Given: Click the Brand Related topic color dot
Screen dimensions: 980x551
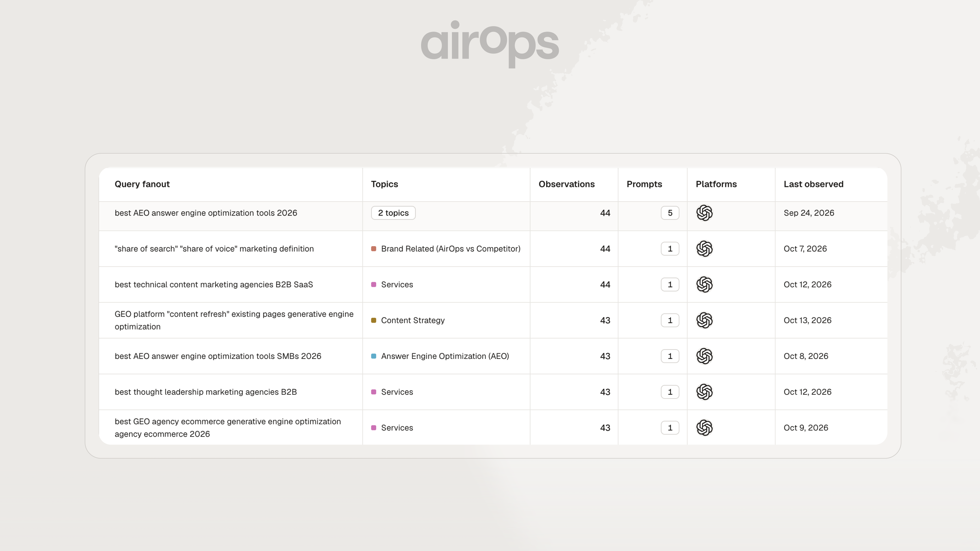Looking at the screenshot, I should click(374, 249).
